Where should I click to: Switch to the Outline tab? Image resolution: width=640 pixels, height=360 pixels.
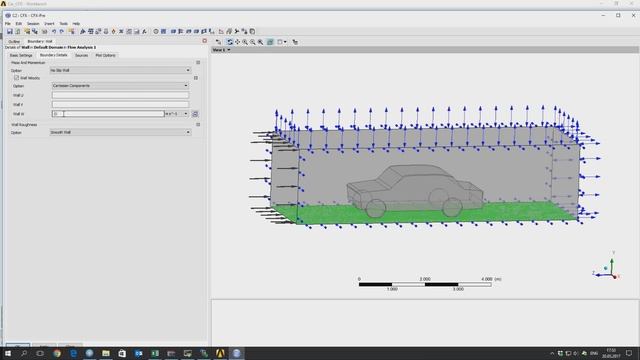(x=14, y=41)
